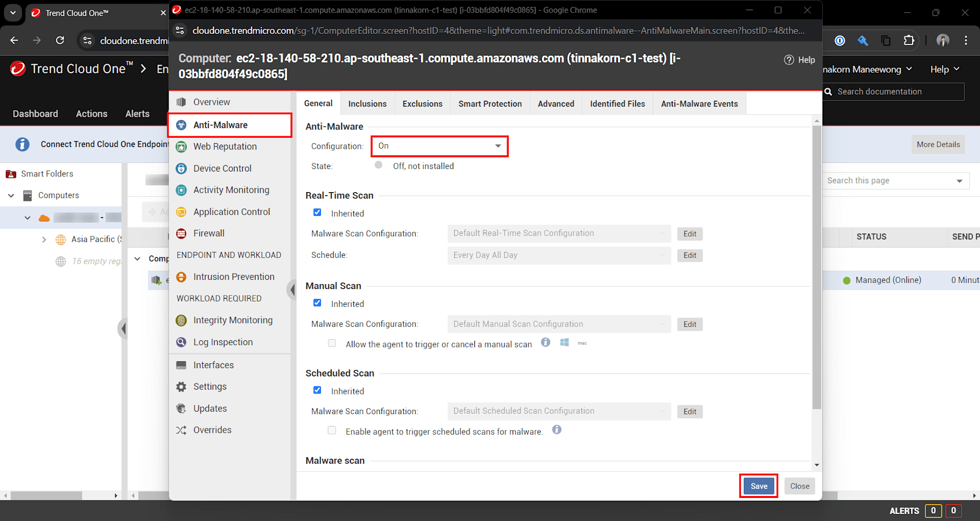Open Application Control module icon
This screenshot has width=980, height=521.
coord(181,212)
